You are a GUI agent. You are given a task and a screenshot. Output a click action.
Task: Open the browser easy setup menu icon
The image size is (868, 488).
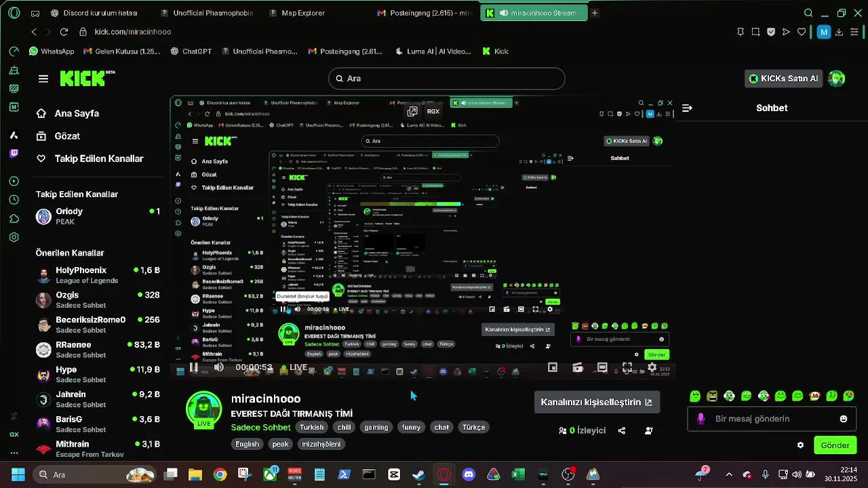[x=854, y=32]
